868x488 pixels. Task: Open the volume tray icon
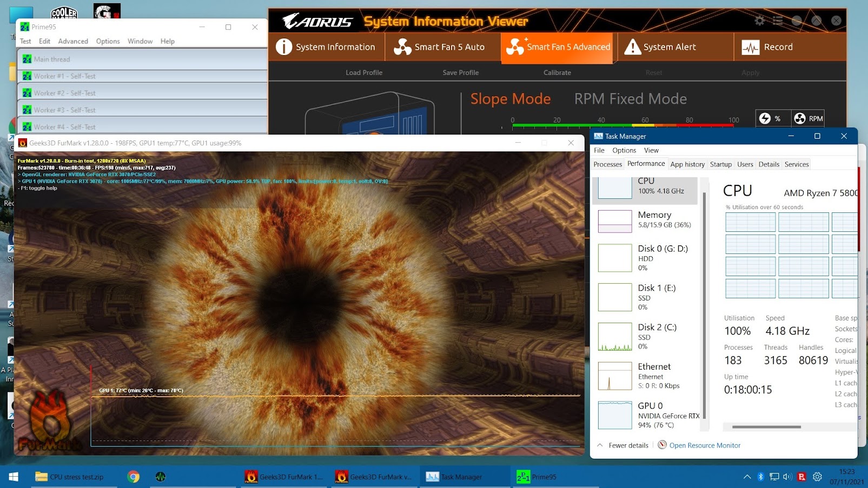click(787, 477)
